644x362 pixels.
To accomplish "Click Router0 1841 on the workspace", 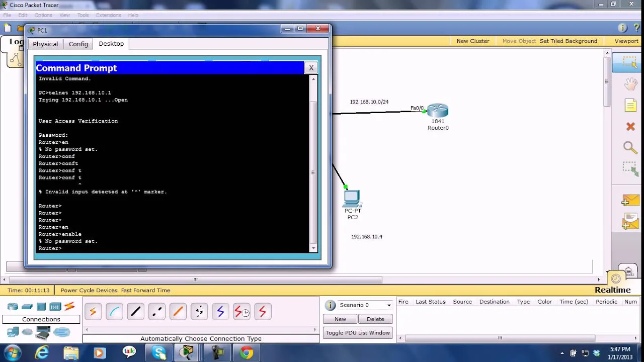I will coord(438,111).
